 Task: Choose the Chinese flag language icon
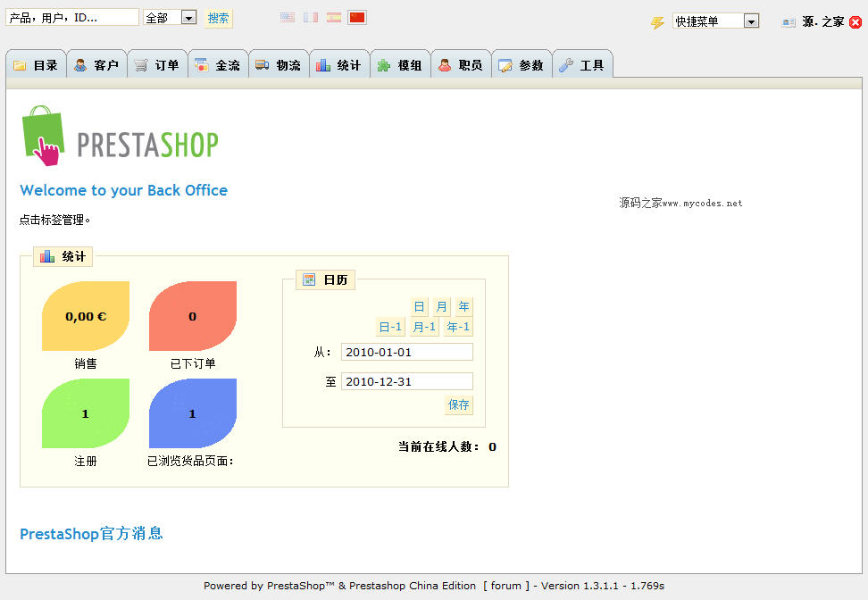coord(357,18)
